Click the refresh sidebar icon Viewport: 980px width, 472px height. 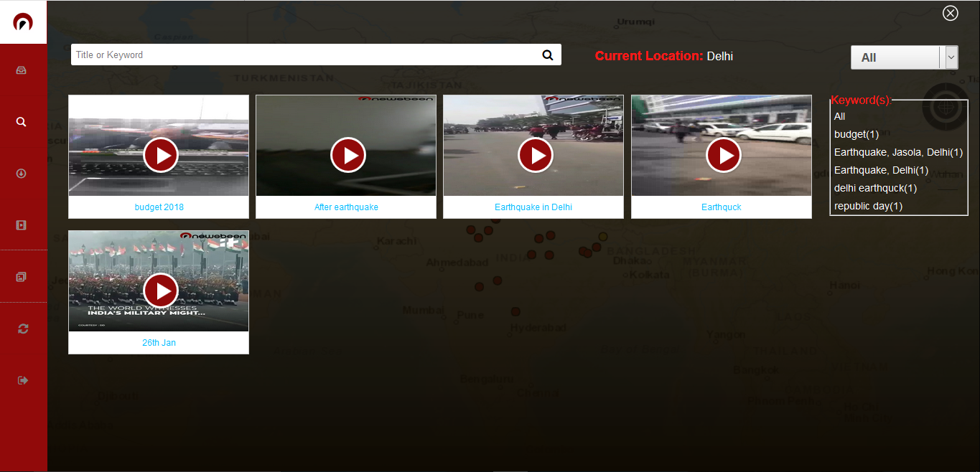[23, 329]
